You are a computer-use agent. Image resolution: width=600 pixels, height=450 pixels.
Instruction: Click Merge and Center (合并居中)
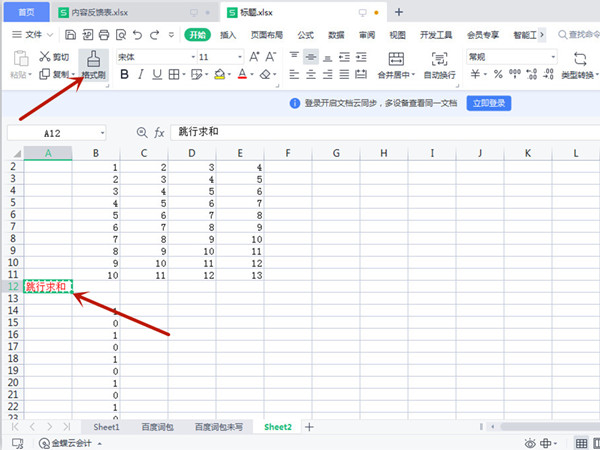(x=367, y=64)
